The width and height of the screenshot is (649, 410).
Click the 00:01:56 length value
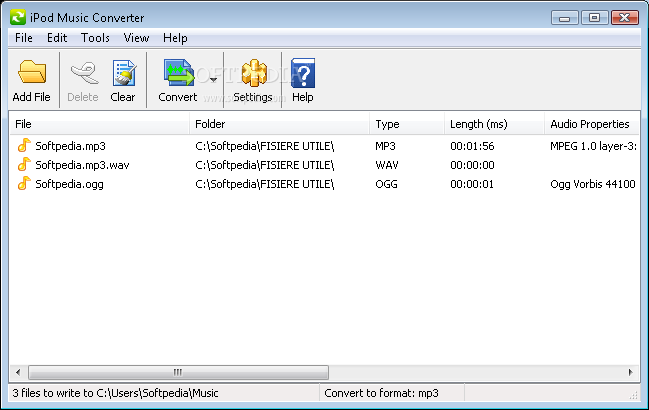coord(472,146)
